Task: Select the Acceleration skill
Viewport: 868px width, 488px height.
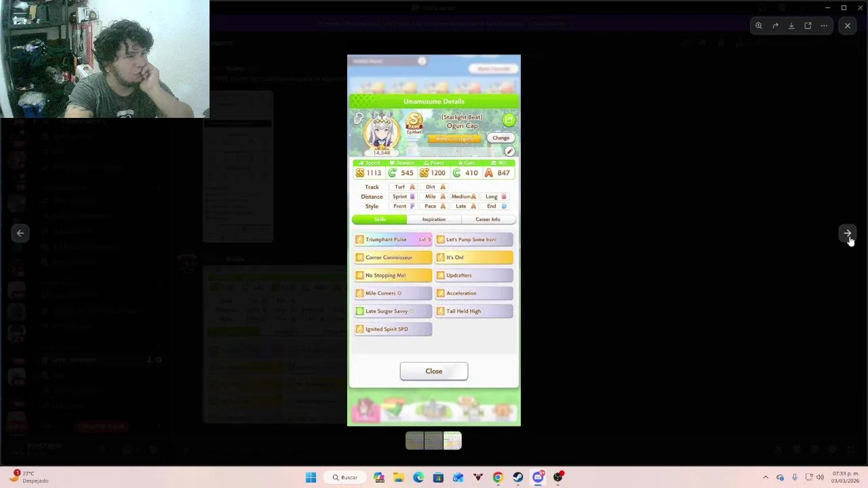Action: (474, 293)
